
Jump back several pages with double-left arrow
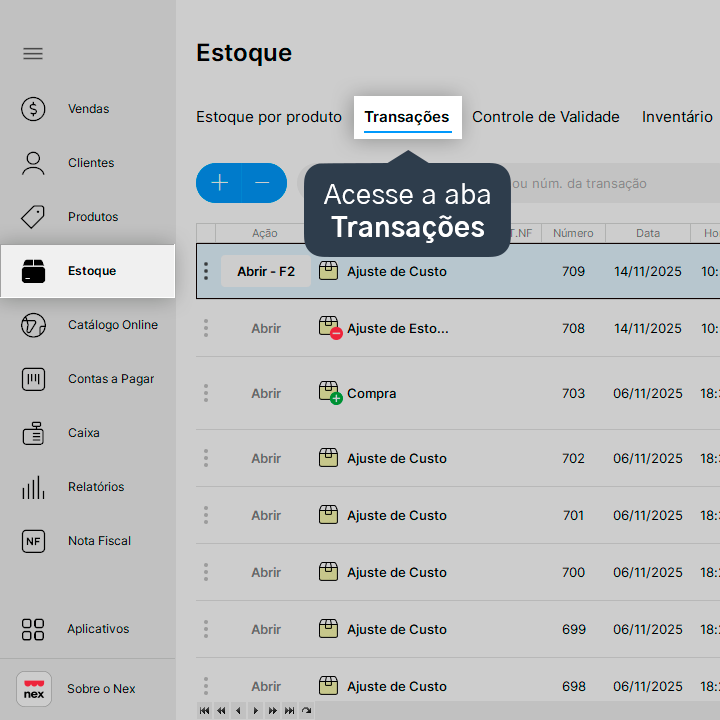221,710
